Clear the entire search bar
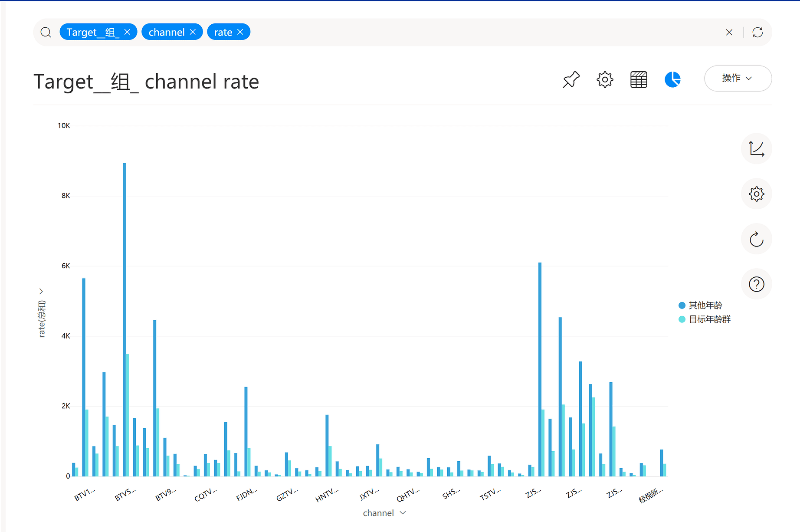The width and height of the screenshot is (800, 532). click(x=729, y=32)
